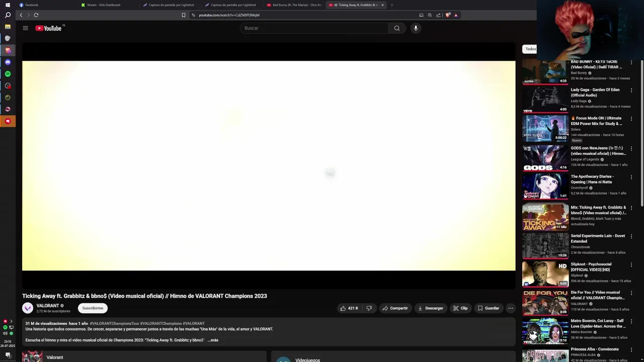This screenshot has width=644, height=362.
Task: Open Serial Experiments Lain Duvet Extended
Action: click(545, 246)
